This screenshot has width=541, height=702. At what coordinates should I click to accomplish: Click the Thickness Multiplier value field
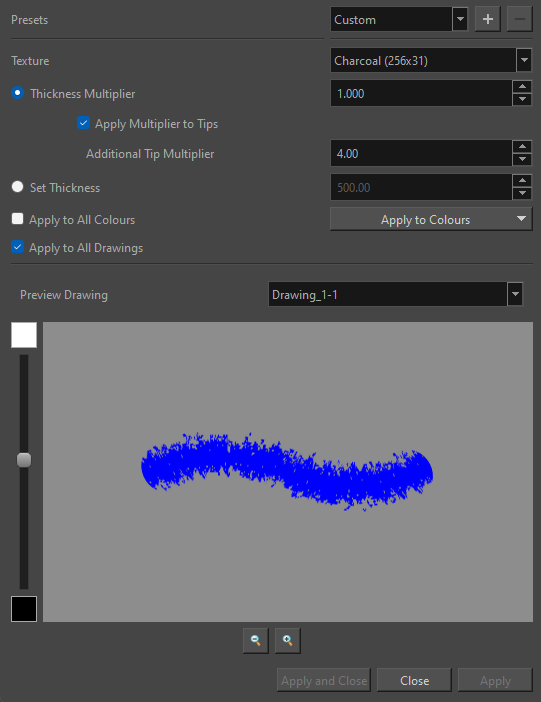[421, 93]
